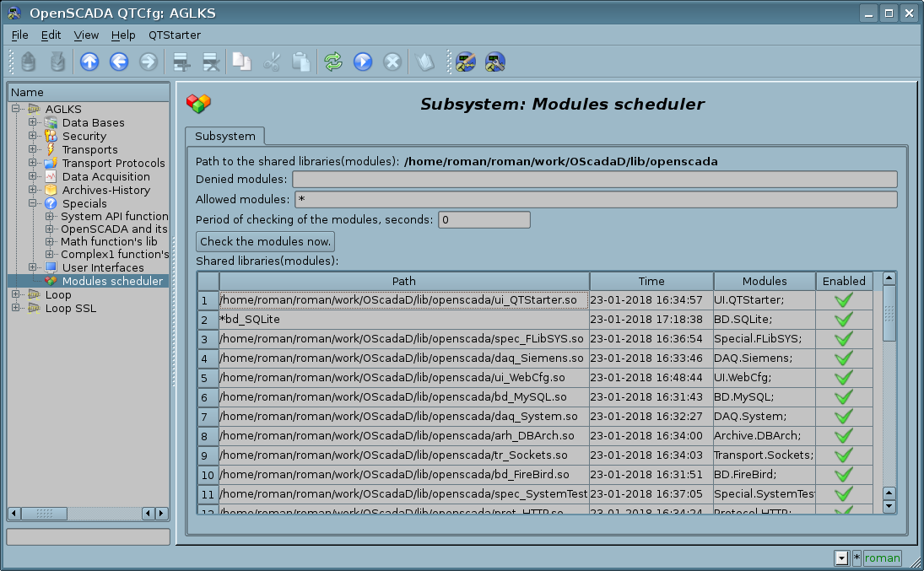The image size is (924, 571).
Task: Toggle Enabled check for bd_MySQL.so
Action: click(x=844, y=397)
